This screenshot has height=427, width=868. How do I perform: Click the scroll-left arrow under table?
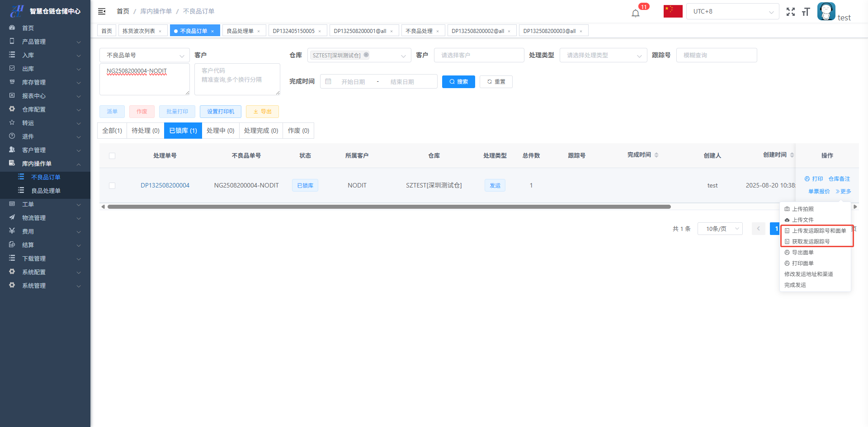click(x=103, y=207)
